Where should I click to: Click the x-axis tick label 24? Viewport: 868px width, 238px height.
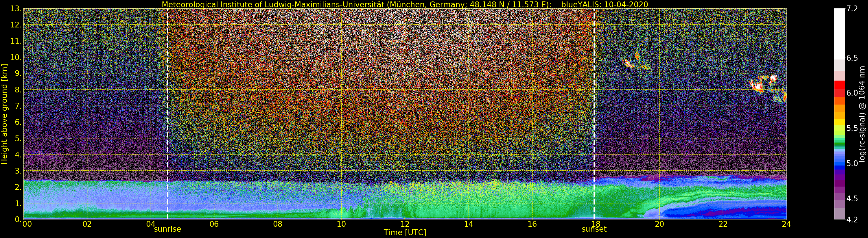[786, 224]
